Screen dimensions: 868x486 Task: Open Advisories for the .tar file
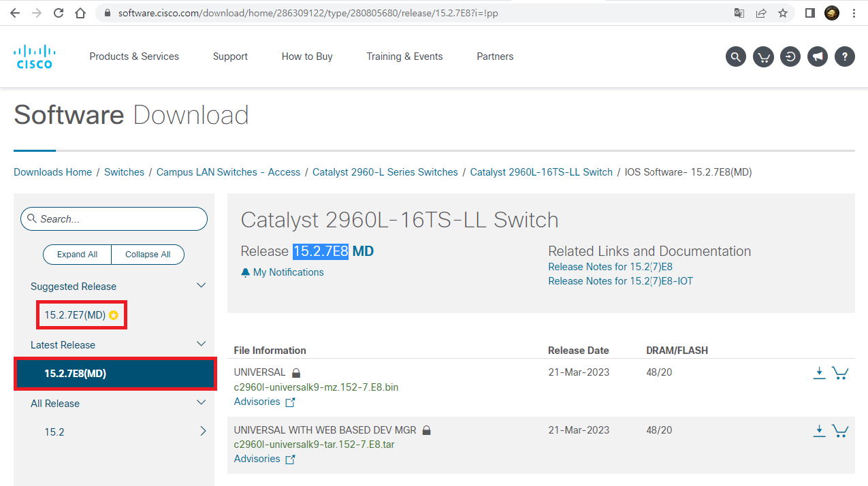coord(264,459)
